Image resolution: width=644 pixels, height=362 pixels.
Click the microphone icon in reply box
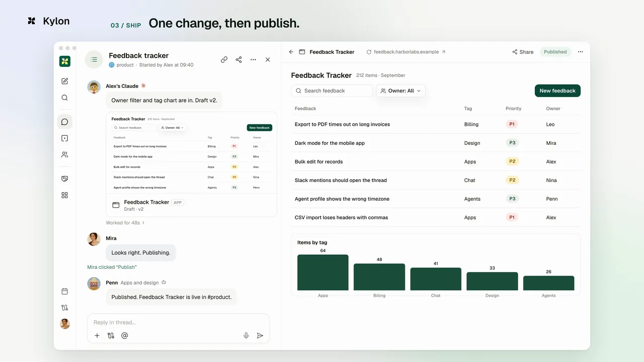246,335
